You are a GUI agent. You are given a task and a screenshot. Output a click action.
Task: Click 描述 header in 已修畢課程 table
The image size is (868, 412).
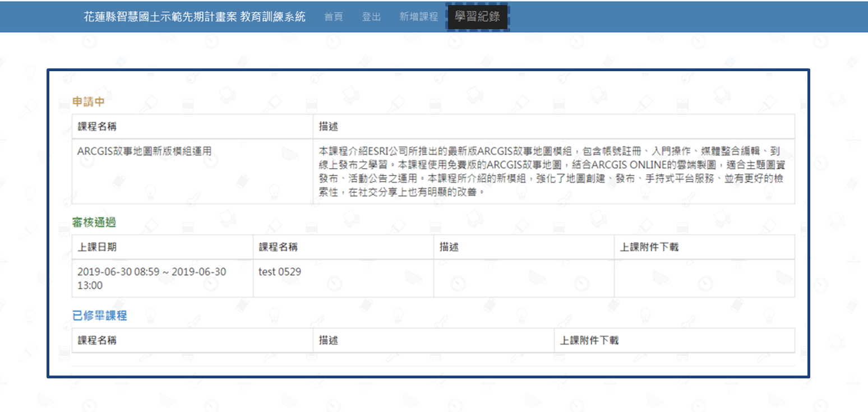pos(328,340)
